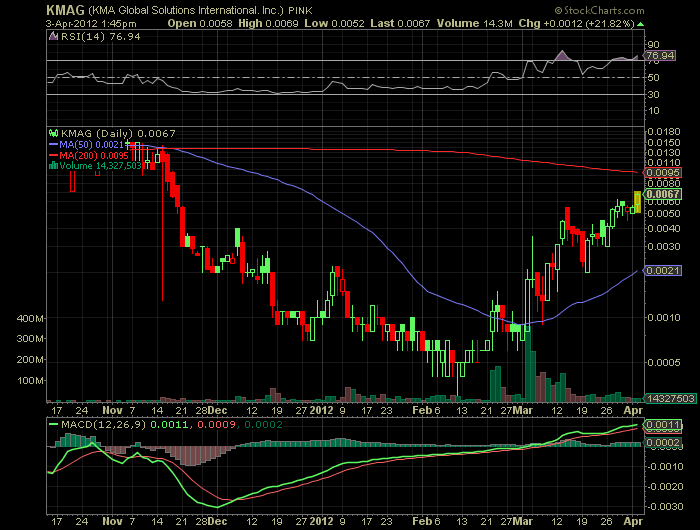
Task: Click the Dec label on bottom MACD axis
Action: pyautogui.click(x=217, y=523)
